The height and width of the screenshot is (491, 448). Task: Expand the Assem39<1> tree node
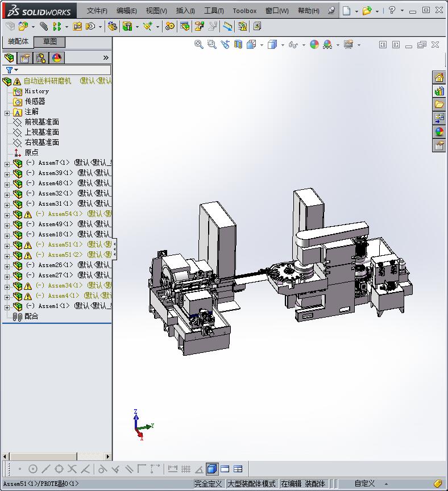pyautogui.click(x=7, y=174)
